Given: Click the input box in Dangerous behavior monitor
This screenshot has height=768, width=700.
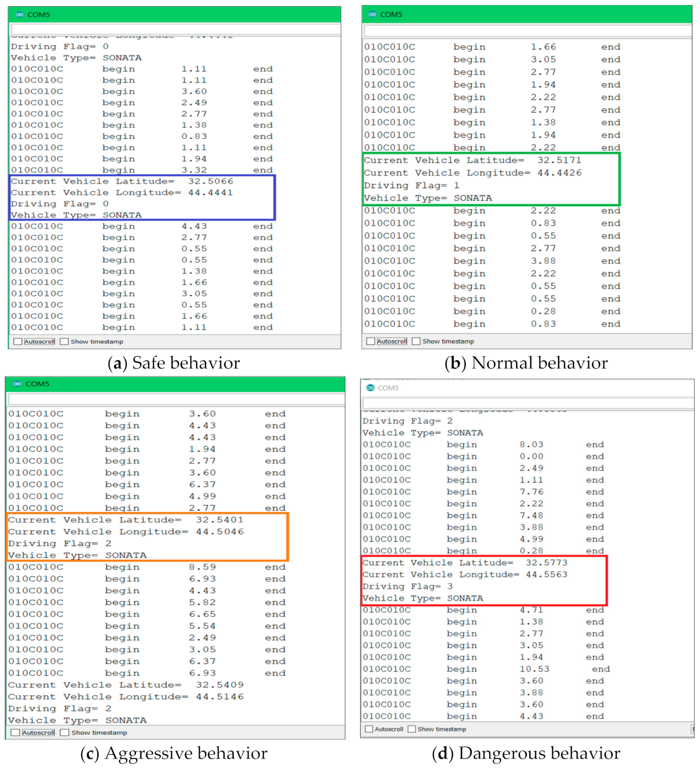Looking at the screenshot, I should [x=527, y=403].
